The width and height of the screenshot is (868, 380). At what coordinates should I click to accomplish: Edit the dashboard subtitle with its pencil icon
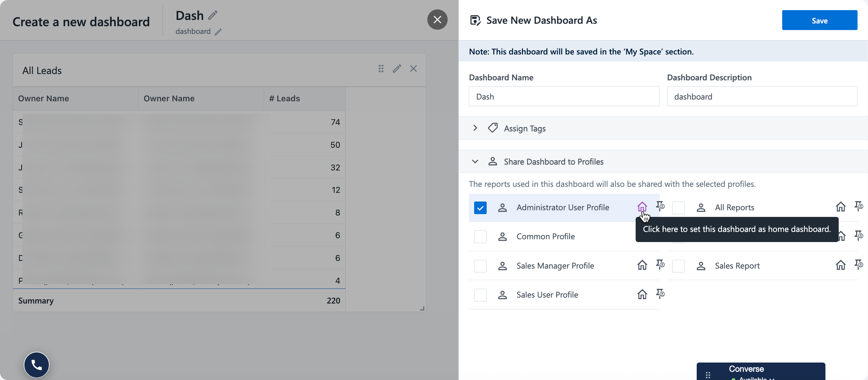(x=218, y=32)
